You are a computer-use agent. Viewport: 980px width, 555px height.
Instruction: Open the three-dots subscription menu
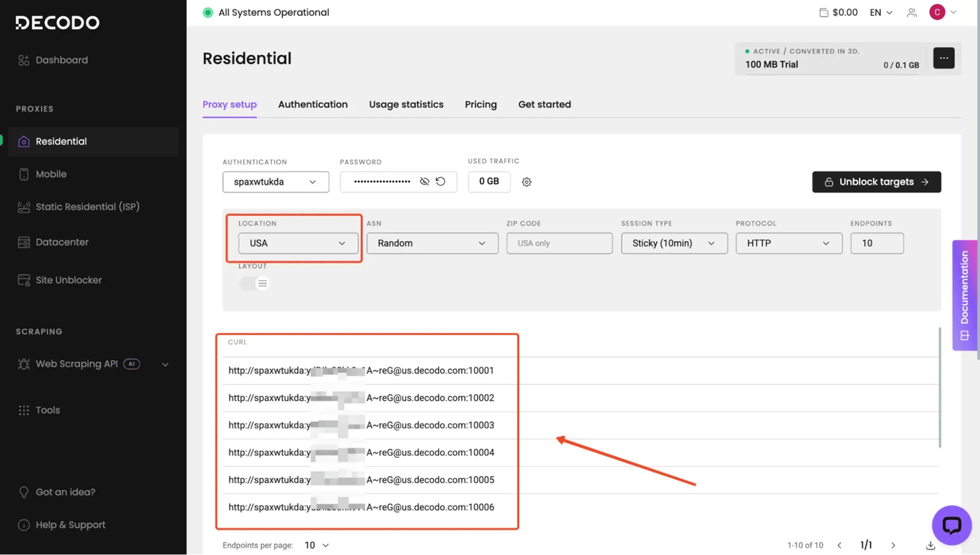pyautogui.click(x=944, y=58)
